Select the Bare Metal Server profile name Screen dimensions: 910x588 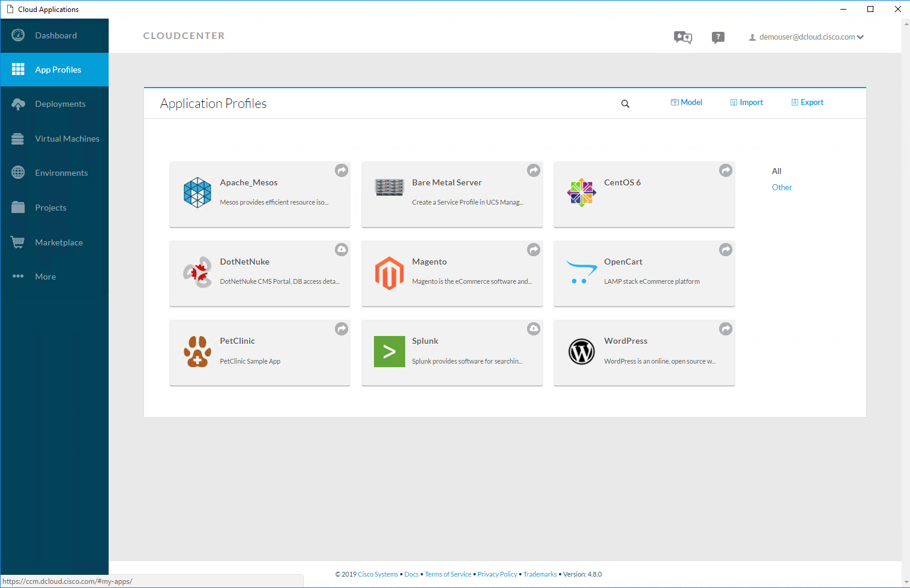pos(447,182)
